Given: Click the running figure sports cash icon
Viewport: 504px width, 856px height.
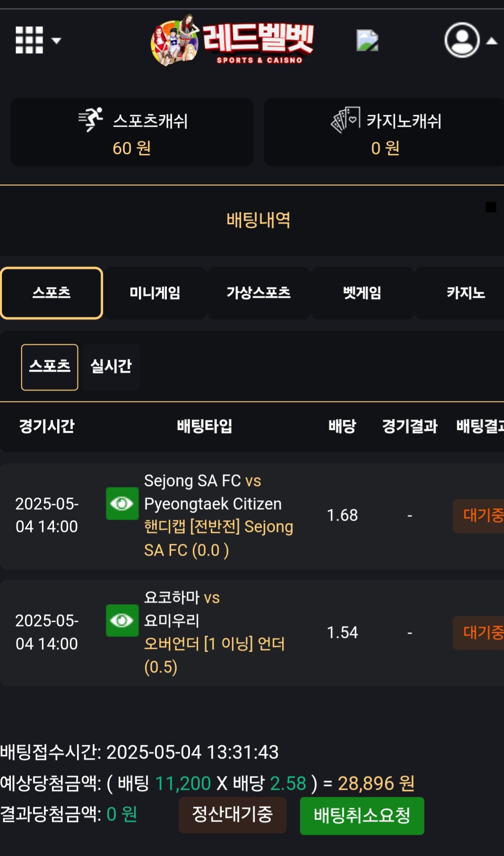Looking at the screenshot, I should (x=91, y=119).
